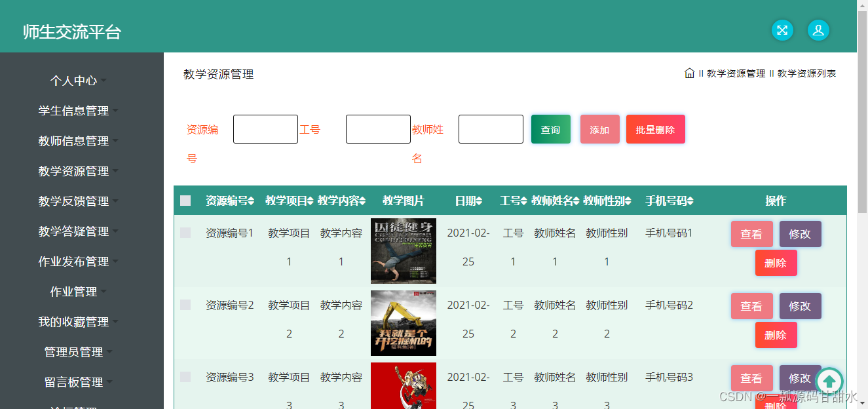This screenshot has width=868, height=409.
Task: Click 查看 for 资源编号1 row
Action: (x=752, y=234)
